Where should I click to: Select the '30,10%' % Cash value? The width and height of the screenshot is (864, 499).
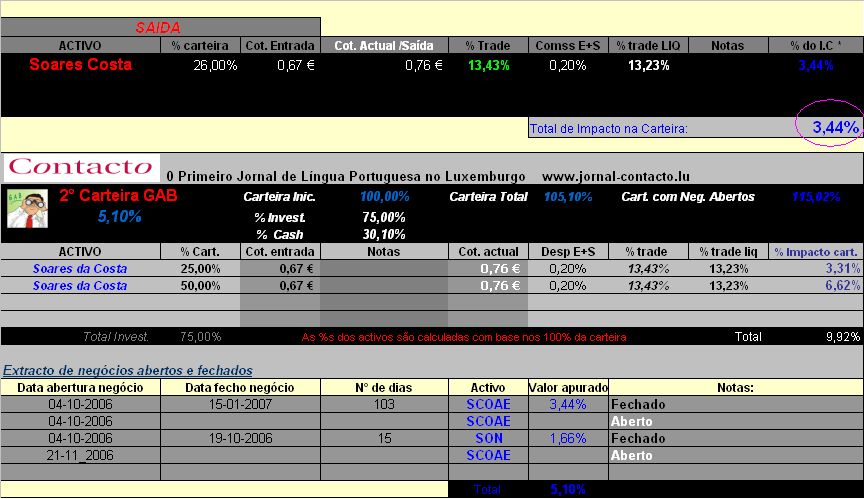tap(384, 234)
